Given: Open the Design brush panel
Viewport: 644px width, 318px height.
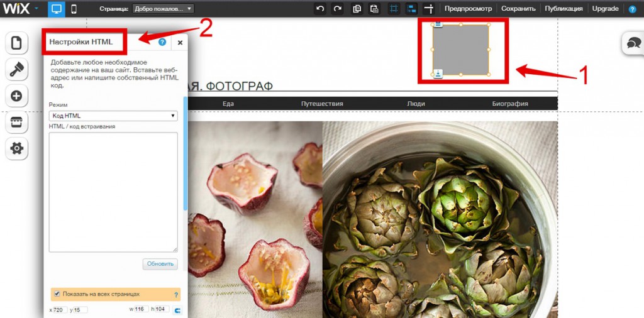Looking at the screenshot, I should [16, 70].
